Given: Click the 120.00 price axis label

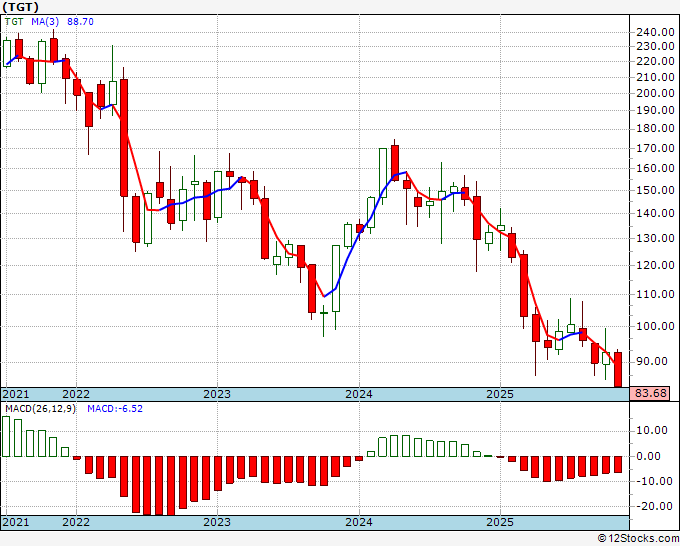Looking at the screenshot, I should click(x=655, y=265).
